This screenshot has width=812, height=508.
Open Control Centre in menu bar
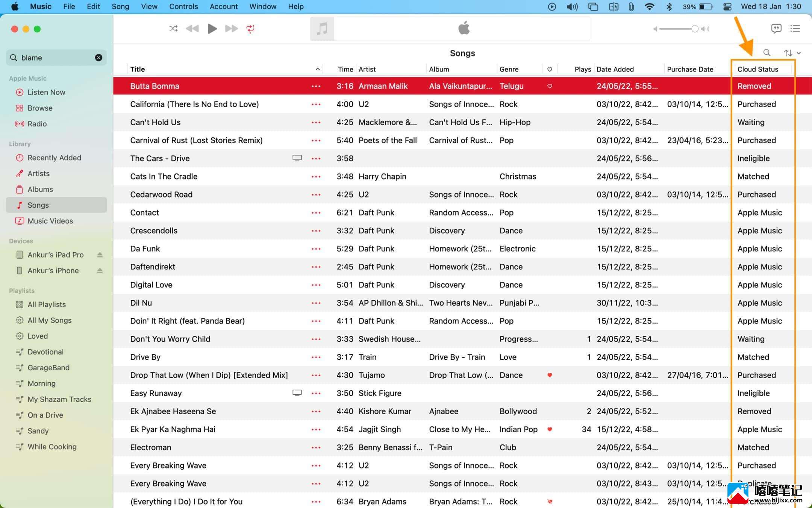point(727,6)
